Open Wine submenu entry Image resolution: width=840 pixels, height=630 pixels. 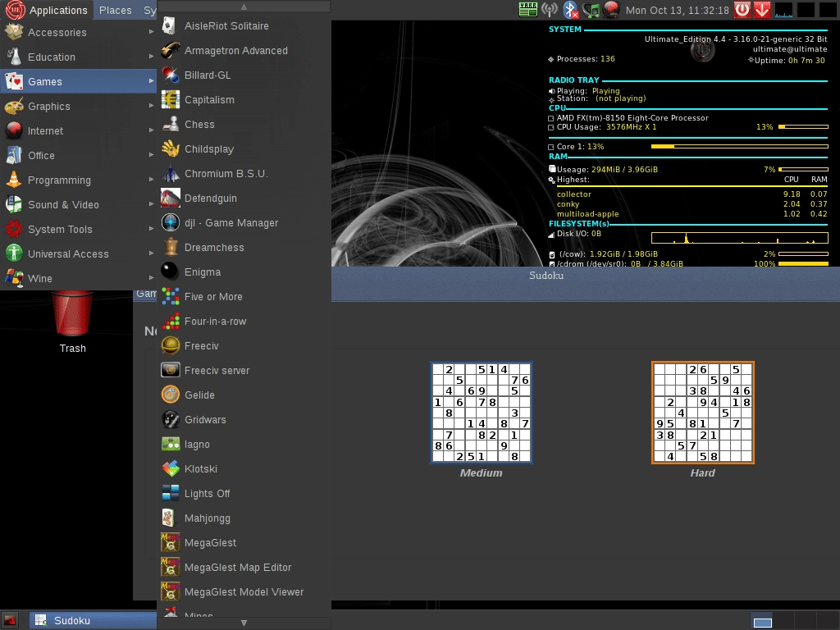click(x=78, y=279)
